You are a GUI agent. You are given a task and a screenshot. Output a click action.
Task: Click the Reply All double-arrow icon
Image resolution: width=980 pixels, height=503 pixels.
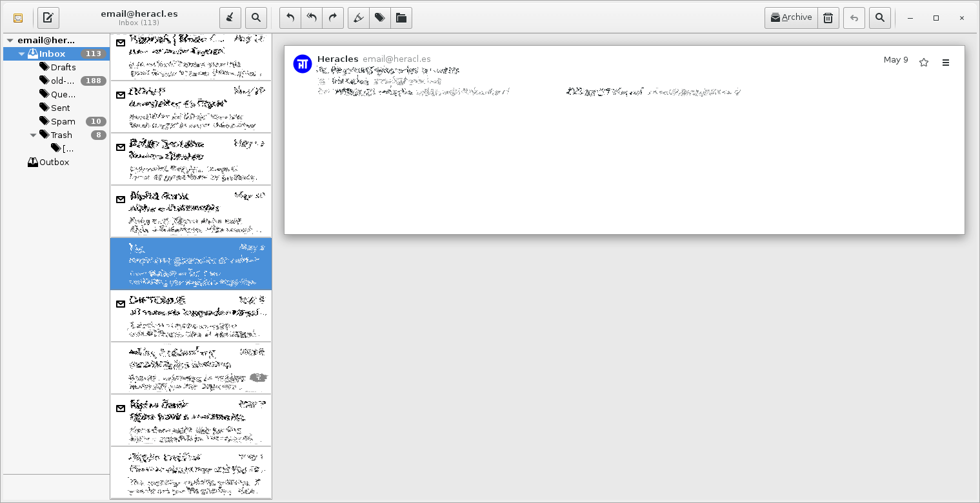click(312, 18)
